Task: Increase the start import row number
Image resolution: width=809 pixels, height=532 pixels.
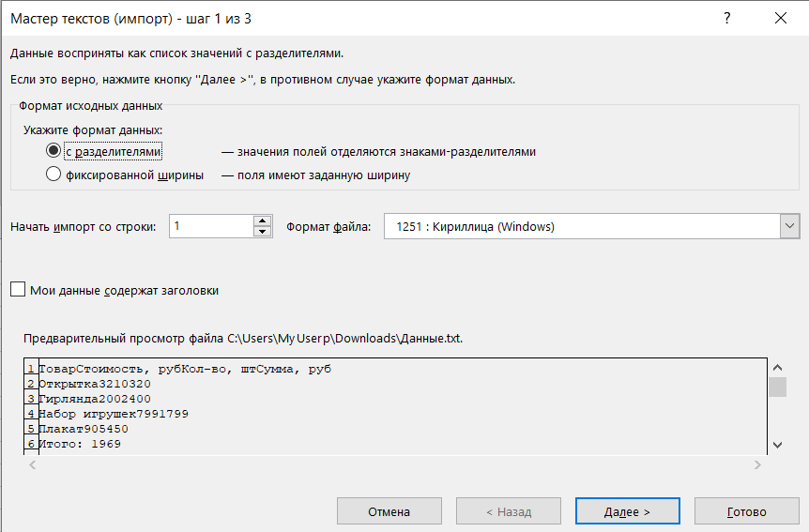Action: (262, 220)
